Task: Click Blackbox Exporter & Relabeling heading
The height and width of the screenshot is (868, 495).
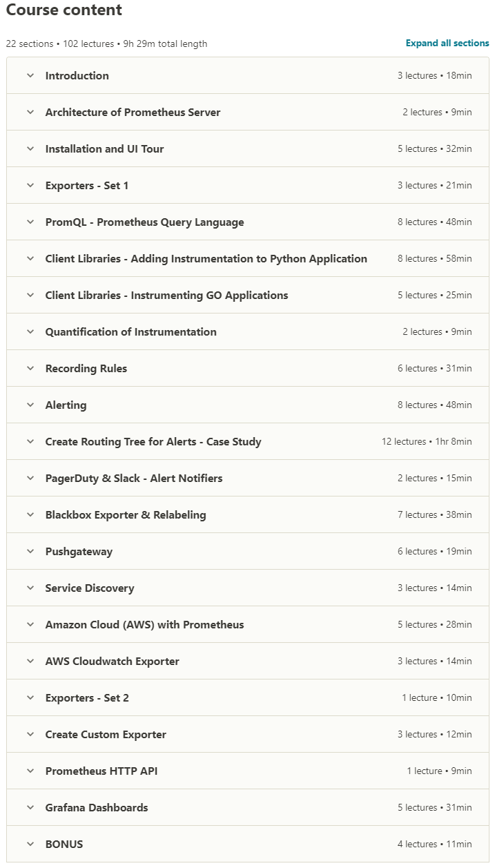Action: [126, 515]
